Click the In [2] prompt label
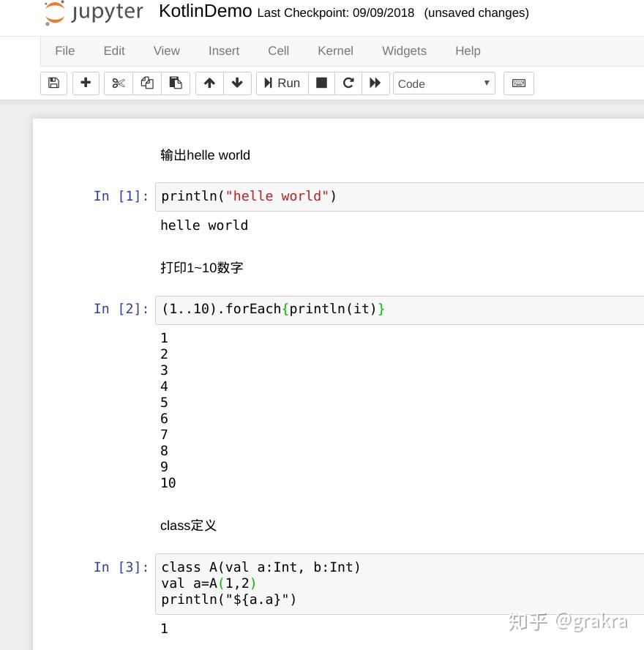Viewport: 644px width, 650px height. tap(121, 308)
